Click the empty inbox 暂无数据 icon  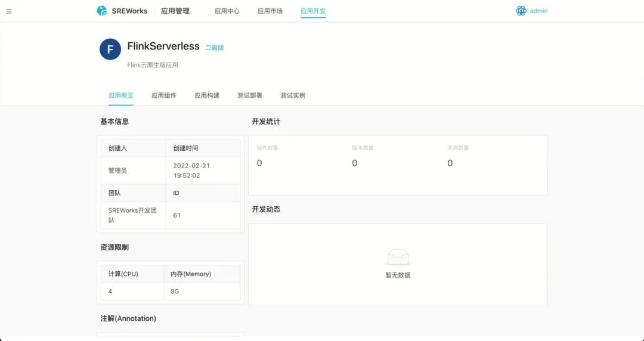(x=398, y=257)
